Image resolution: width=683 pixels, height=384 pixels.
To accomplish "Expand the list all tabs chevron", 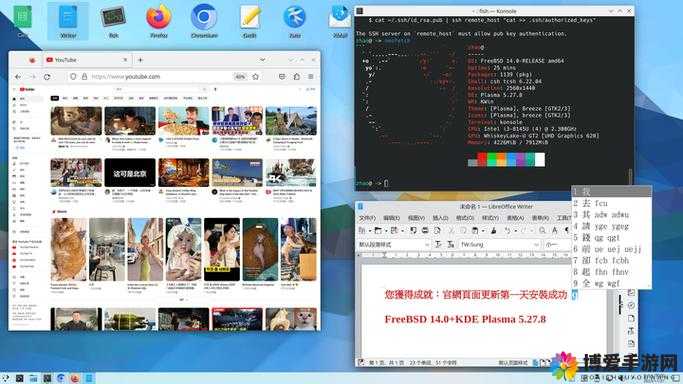I will tap(263, 60).
